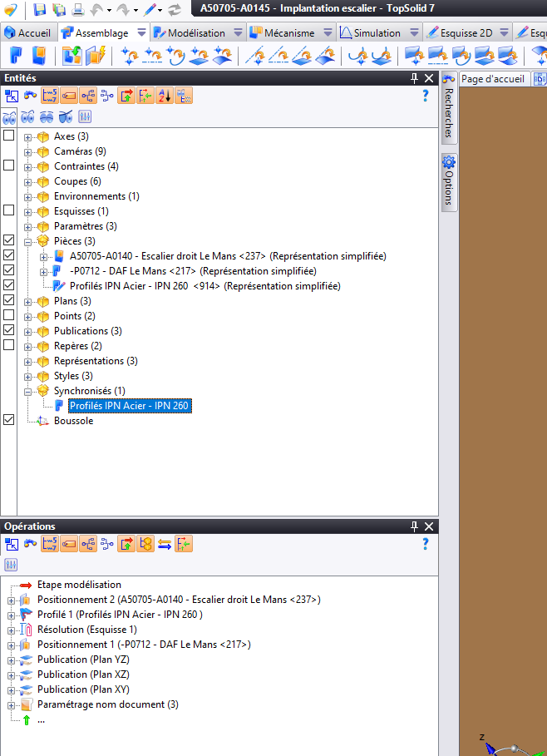The width and height of the screenshot is (547, 756).
Task: Click the binoculars search icon in Opérations panel
Action: pos(31,544)
